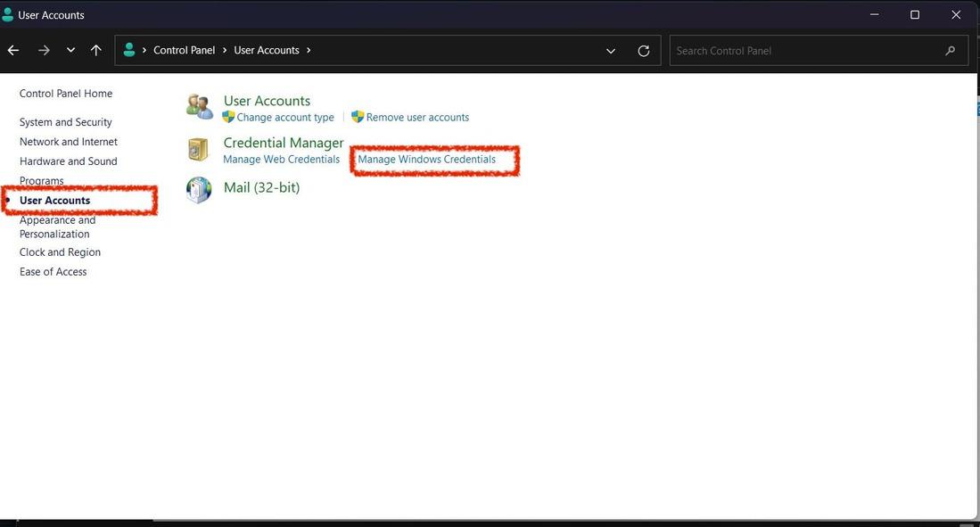Maximize the User Accounts window
This screenshot has width=980, height=527.
pos(915,14)
